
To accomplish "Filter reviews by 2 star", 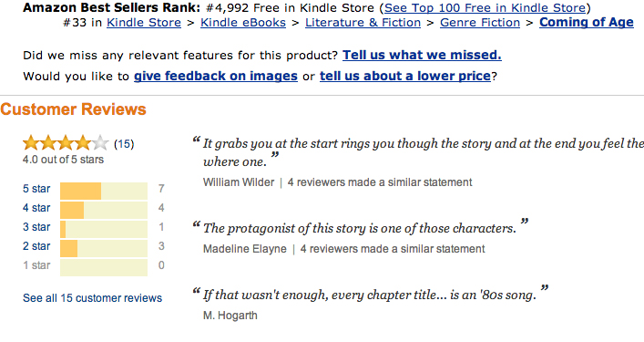I will coord(36,246).
